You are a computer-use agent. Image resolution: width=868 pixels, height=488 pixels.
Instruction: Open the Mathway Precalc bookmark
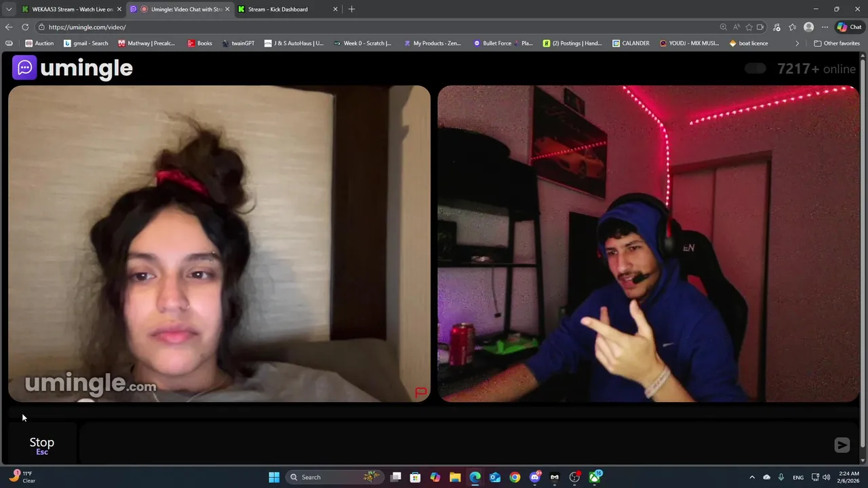pos(146,43)
